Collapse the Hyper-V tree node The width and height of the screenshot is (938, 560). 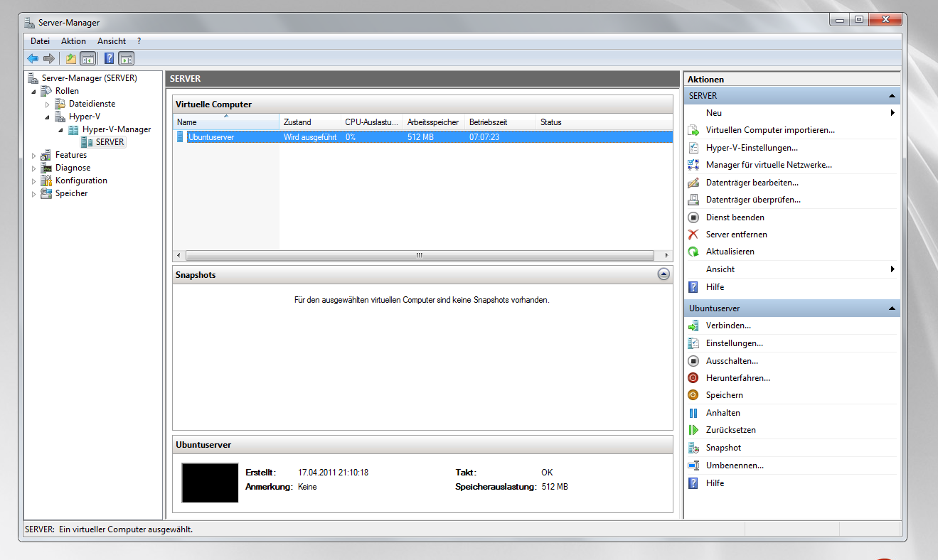[x=48, y=117]
